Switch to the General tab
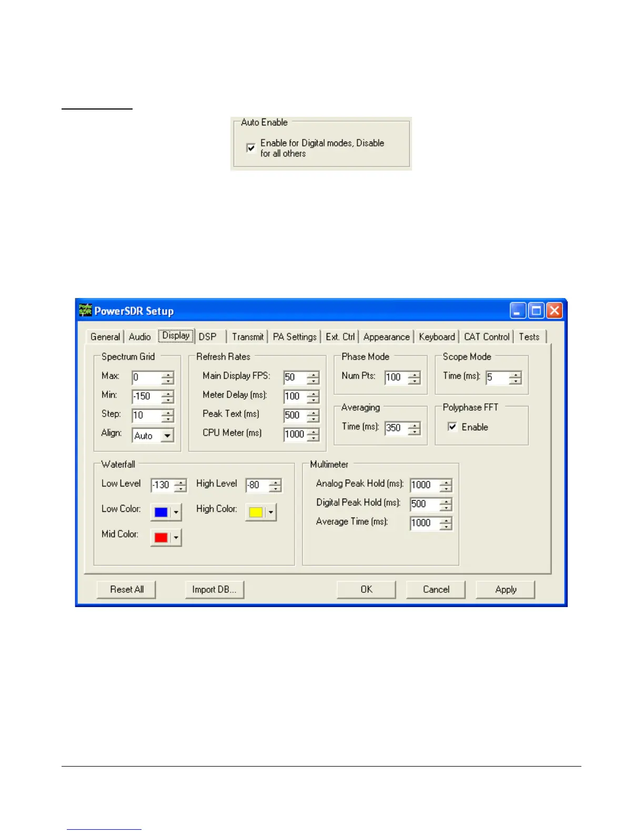 [x=105, y=337]
